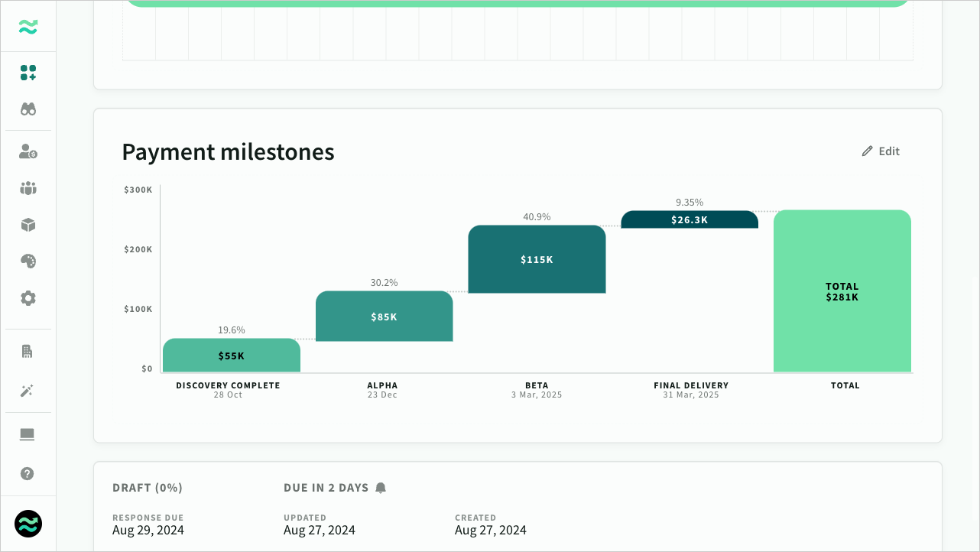Screen dimensions: 980x552
Task: Open the package box icon
Action: point(28,225)
